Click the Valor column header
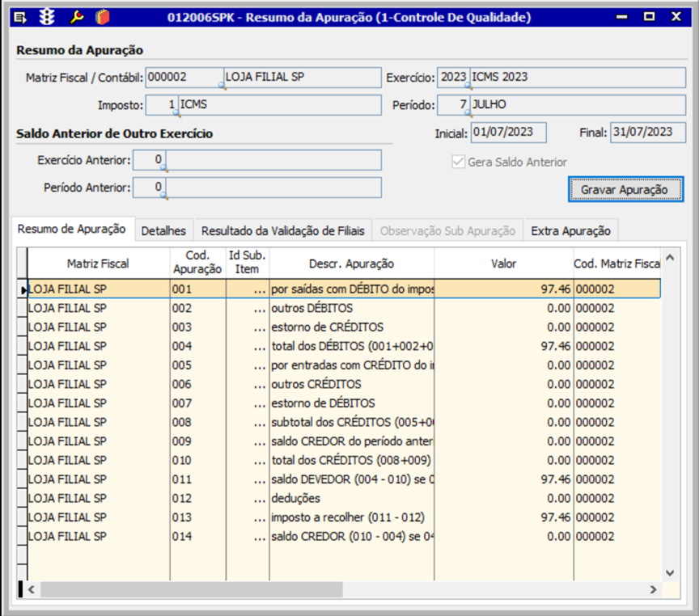Image resolution: width=699 pixels, height=616 pixels. [503, 264]
